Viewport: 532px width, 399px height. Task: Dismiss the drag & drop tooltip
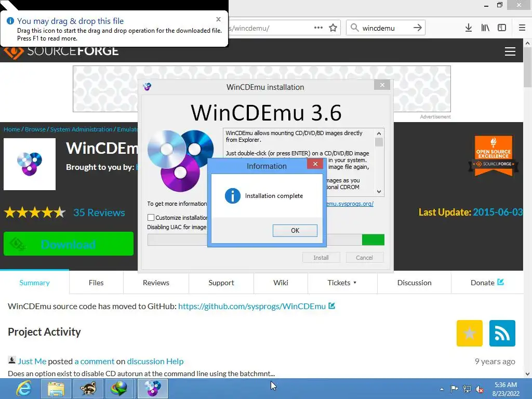click(x=219, y=19)
